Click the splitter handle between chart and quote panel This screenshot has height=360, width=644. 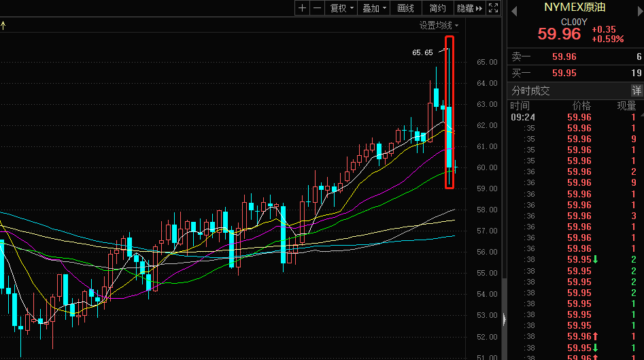pyautogui.click(x=505, y=319)
